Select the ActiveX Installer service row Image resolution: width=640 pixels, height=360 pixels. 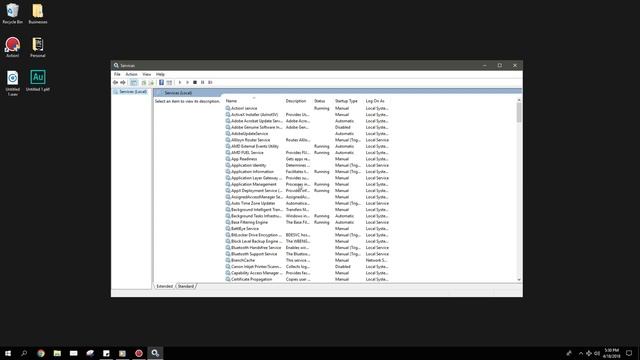click(x=307, y=115)
